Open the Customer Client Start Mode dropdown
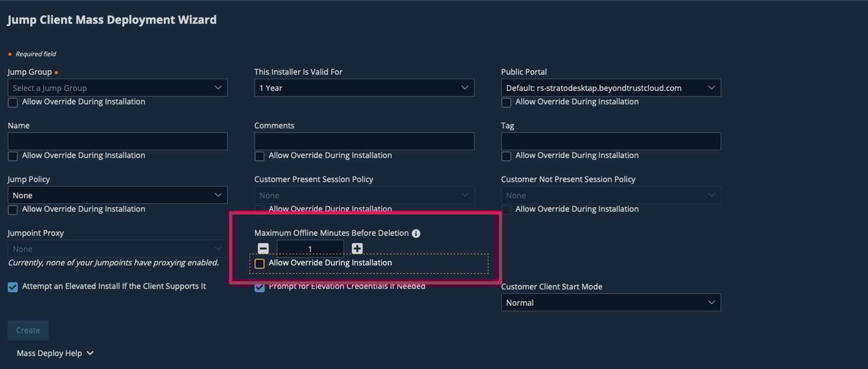 [610, 302]
